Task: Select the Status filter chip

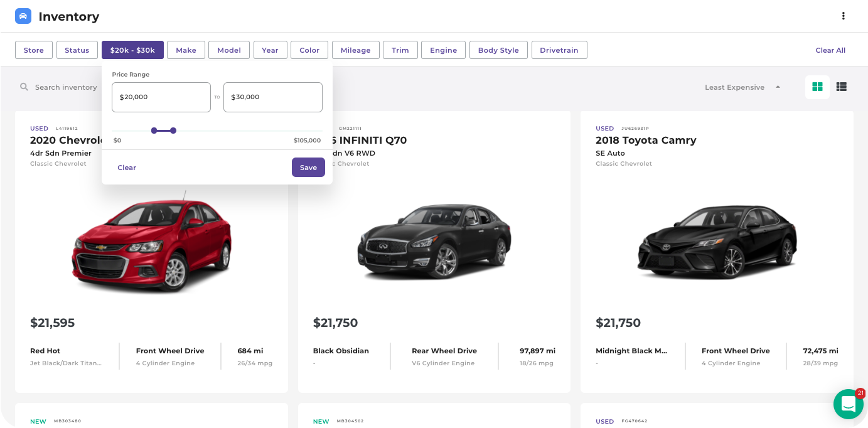Action: (x=77, y=50)
